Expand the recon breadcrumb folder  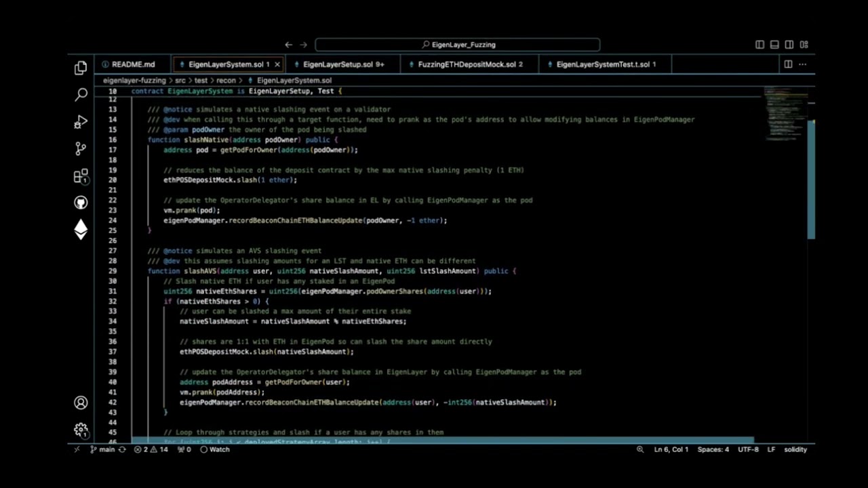point(226,80)
